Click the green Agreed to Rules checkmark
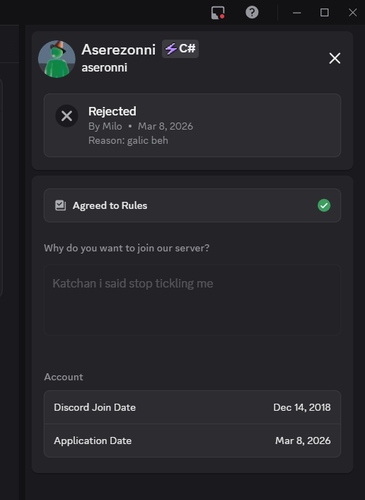Image resolution: width=365 pixels, height=500 pixels. 324,205
